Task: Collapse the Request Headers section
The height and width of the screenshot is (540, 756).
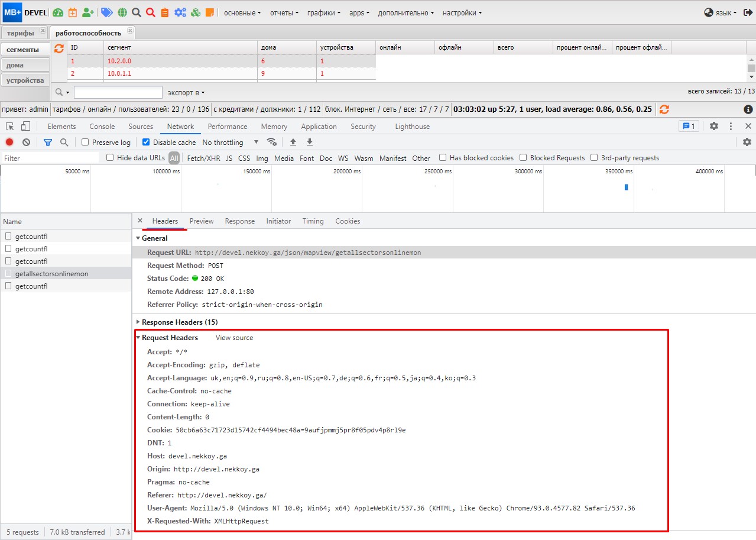Action: coord(138,337)
